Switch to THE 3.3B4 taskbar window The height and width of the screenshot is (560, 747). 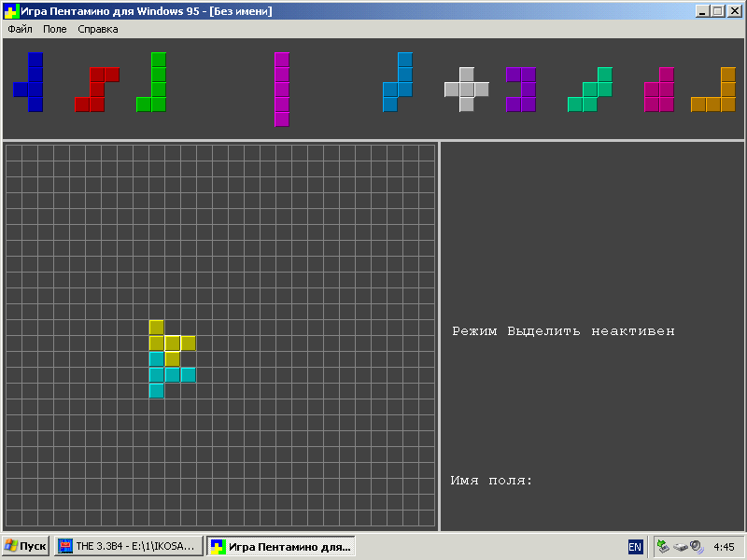tap(128, 546)
